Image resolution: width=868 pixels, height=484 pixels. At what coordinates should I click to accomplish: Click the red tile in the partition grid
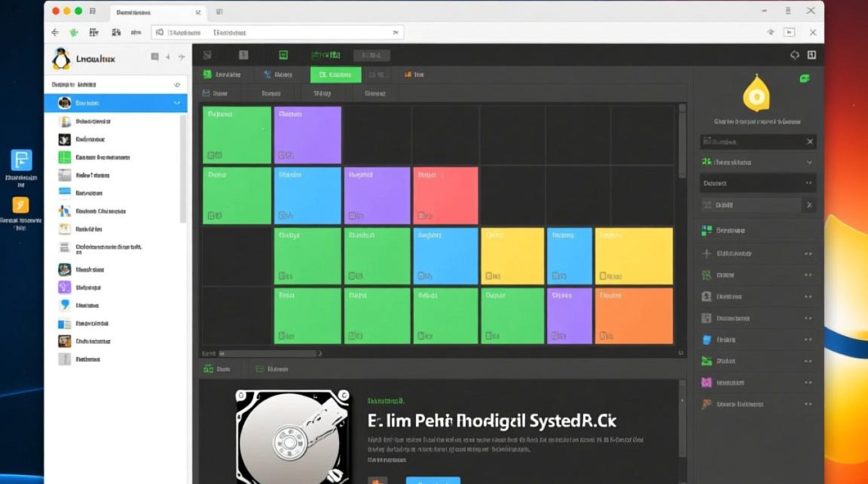446,195
